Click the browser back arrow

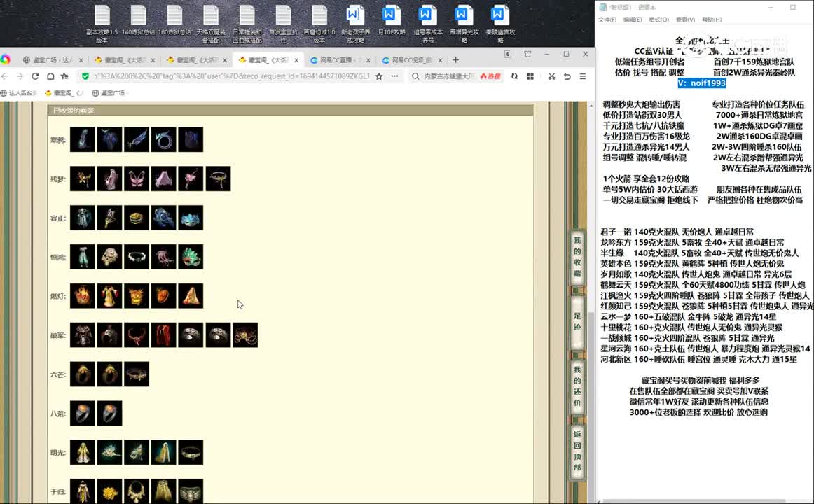coord(5,76)
